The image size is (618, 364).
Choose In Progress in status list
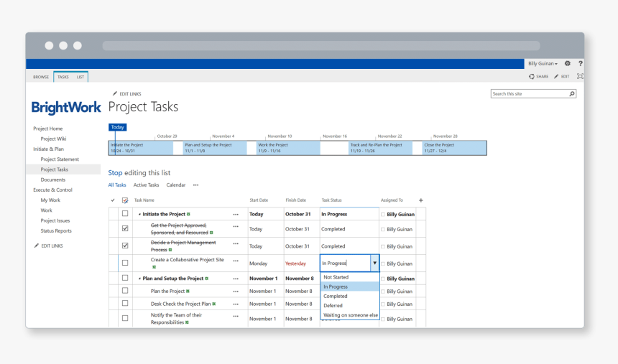tap(350, 286)
